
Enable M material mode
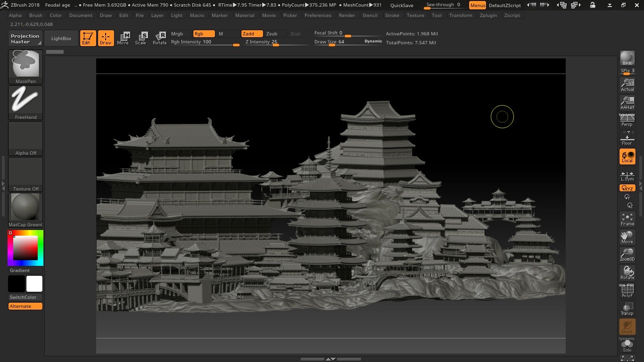(x=228, y=34)
